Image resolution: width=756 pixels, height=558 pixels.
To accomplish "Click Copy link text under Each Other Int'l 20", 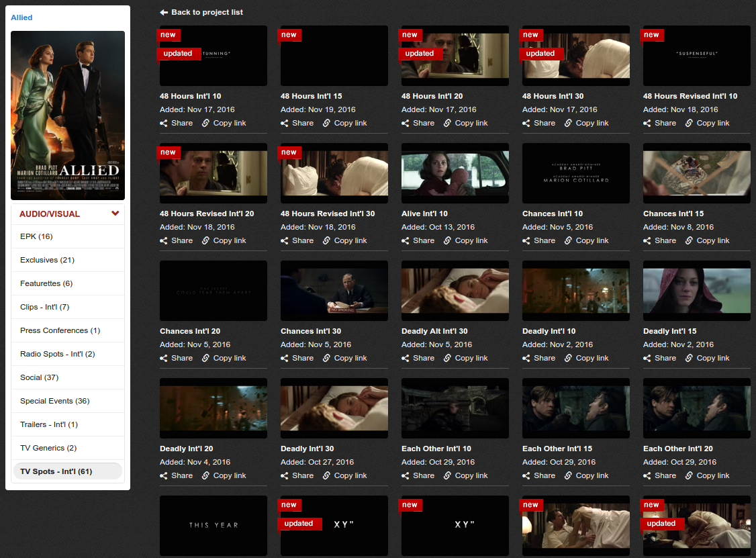I will pyautogui.click(x=713, y=476).
